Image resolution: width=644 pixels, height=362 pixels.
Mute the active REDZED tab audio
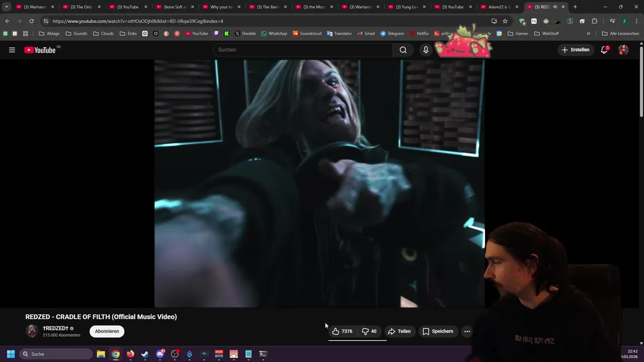tap(555, 7)
